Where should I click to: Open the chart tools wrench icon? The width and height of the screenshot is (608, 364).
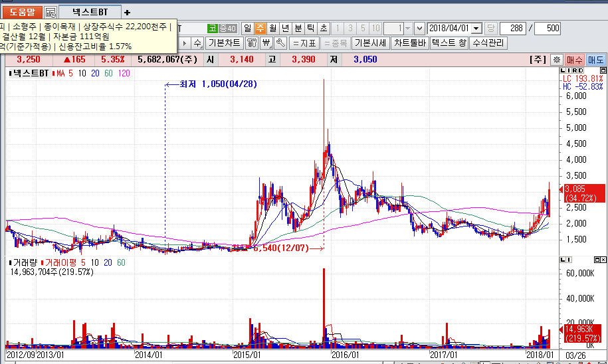click(280, 43)
